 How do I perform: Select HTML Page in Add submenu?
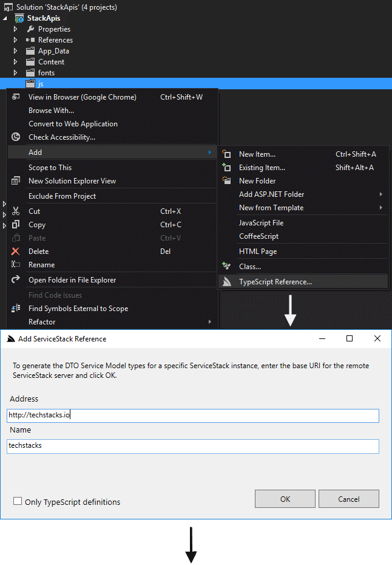[303, 251]
